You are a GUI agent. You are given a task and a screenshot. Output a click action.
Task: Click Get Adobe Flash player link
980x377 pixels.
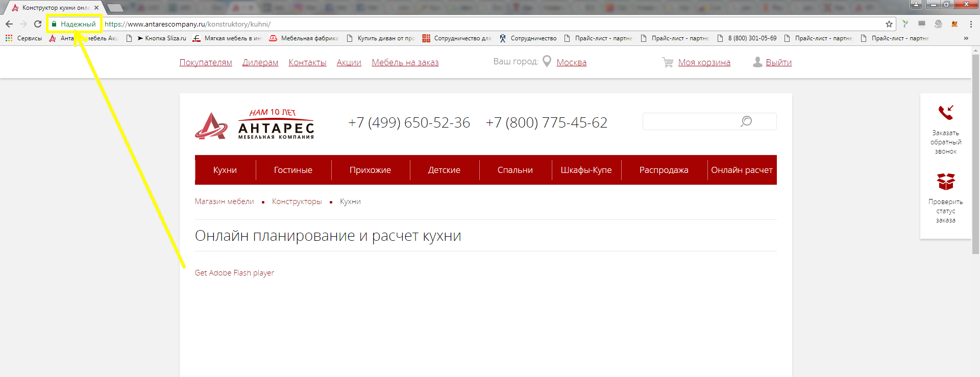(234, 273)
